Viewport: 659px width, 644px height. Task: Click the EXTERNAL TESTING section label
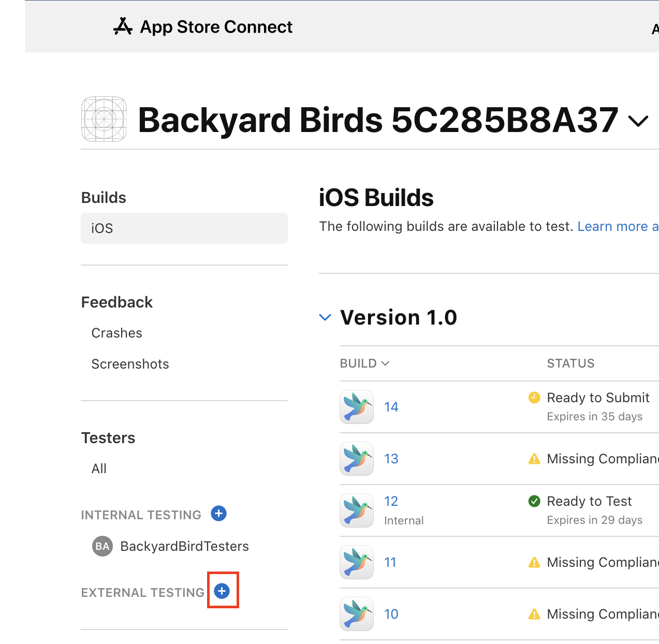coord(143,593)
